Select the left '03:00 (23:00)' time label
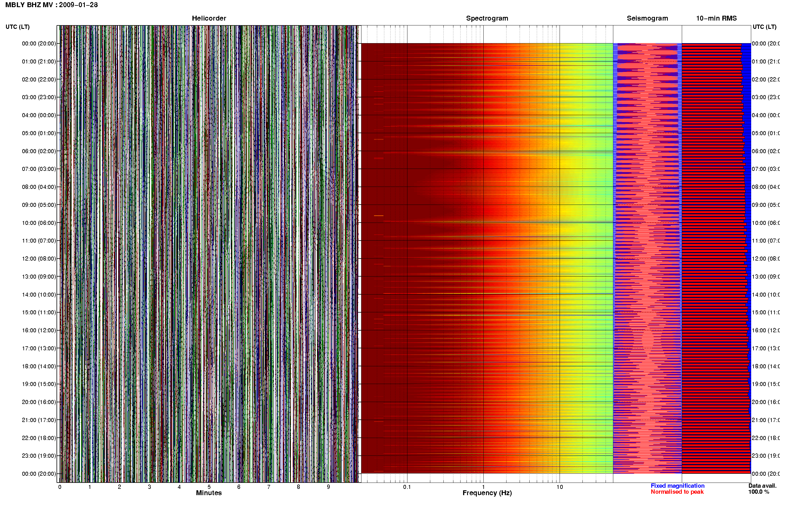Screen dimensions: 812x508 (x=39, y=97)
